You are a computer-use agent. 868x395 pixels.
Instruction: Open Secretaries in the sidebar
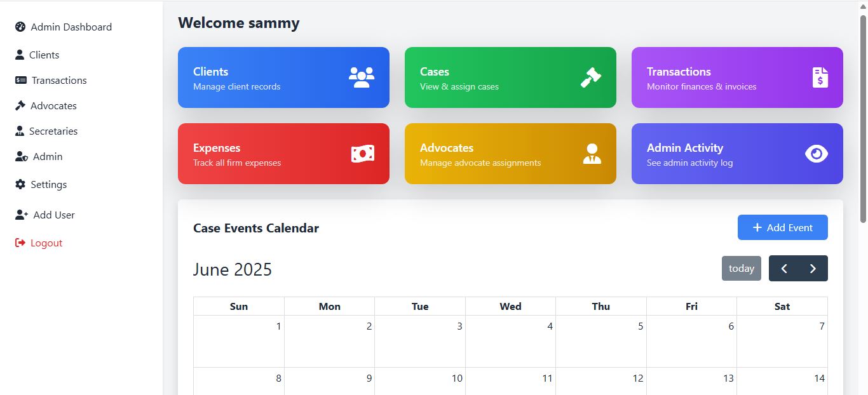click(x=53, y=131)
